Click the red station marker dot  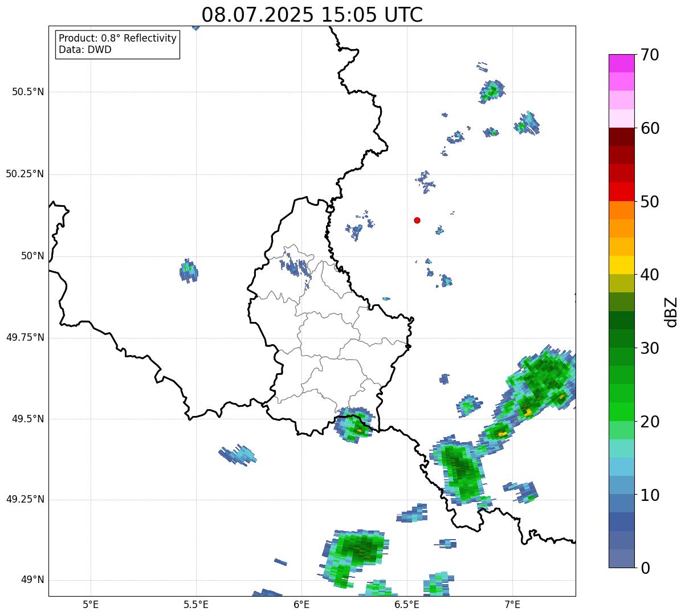pyautogui.click(x=417, y=220)
